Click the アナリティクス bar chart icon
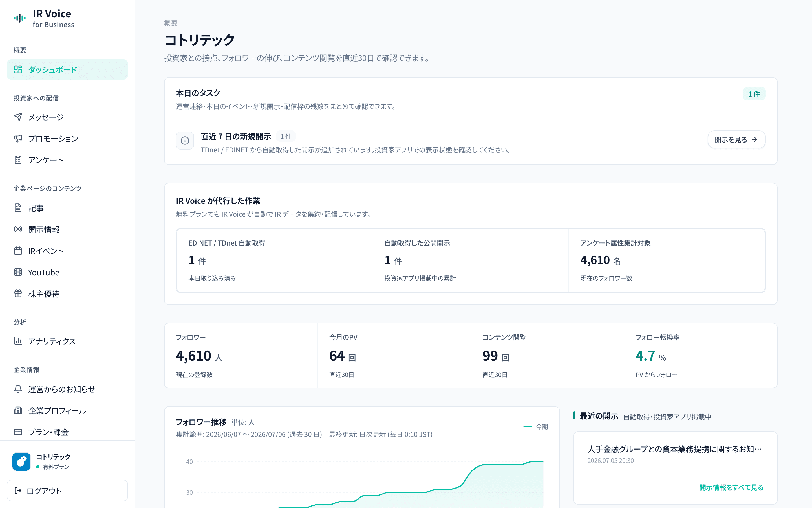Image resolution: width=812 pixels, height=508 pixels. pyautogui.click(x=18, y=341)
